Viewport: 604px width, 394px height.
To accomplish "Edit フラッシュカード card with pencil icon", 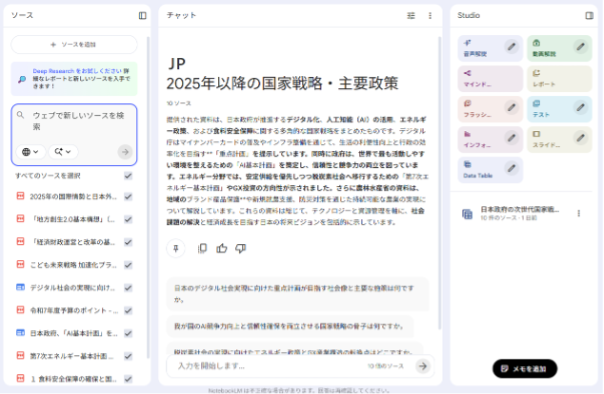I will click(511, 107).
